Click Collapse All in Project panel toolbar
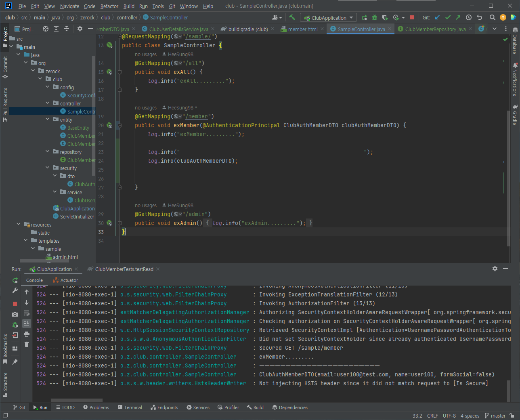This screenshot has height=420, width=520. pos(67,29)
